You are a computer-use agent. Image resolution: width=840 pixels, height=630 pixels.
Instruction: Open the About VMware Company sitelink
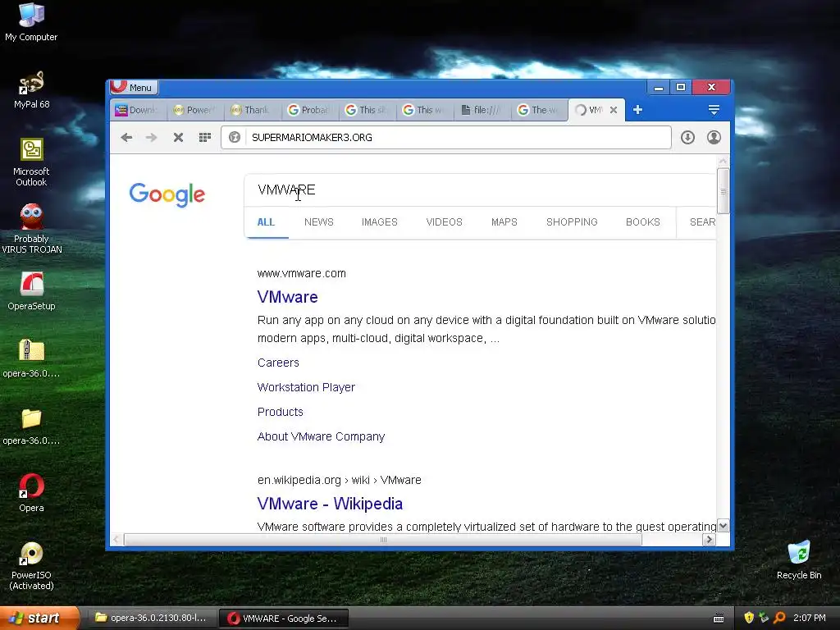(321, 436)
